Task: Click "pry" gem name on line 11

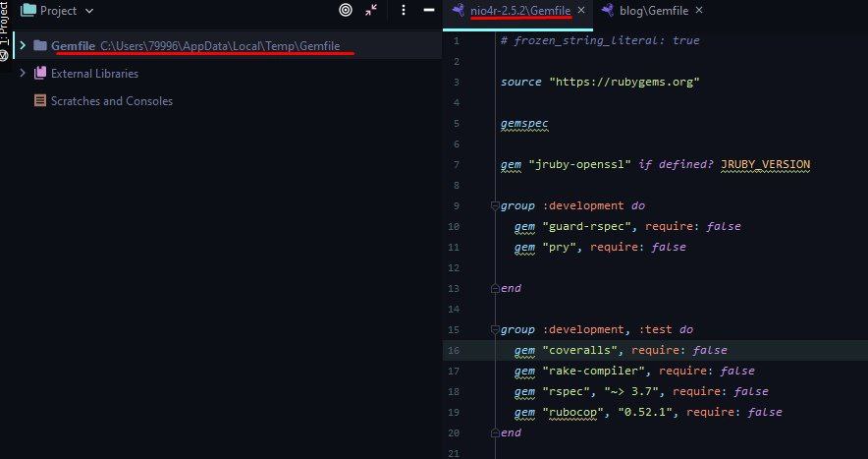Action: tap(560, 247)
